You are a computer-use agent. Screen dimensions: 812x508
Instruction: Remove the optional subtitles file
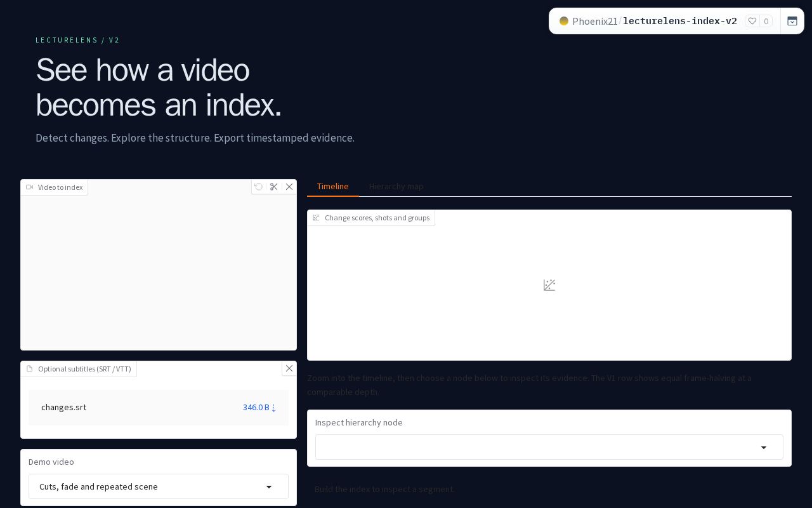pyautogui.click(x=289, y=368)
